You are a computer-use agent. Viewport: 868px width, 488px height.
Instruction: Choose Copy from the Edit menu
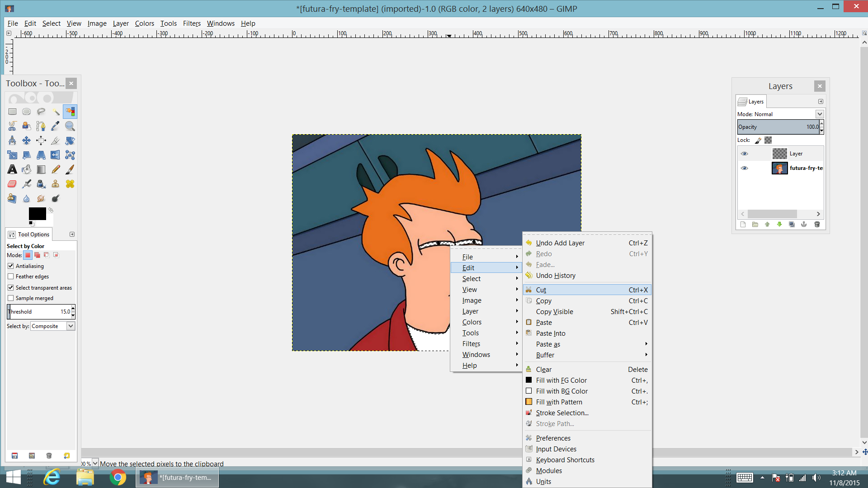[587, 301]
